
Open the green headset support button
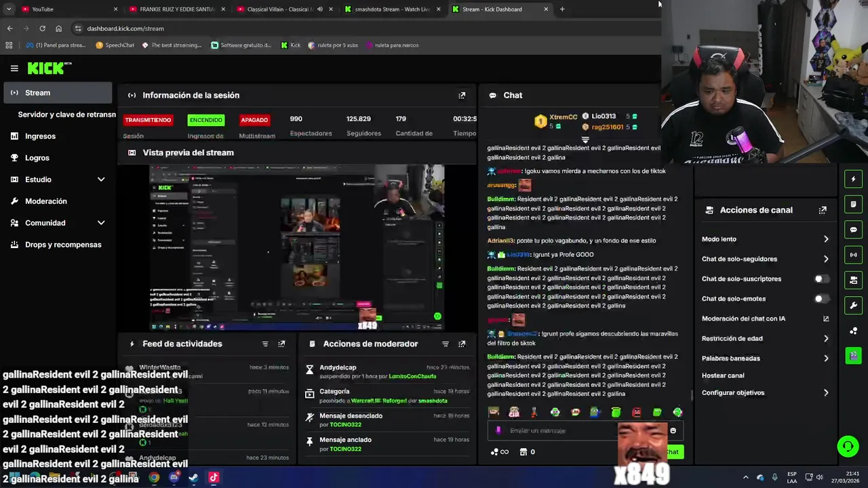click(848, 446)
